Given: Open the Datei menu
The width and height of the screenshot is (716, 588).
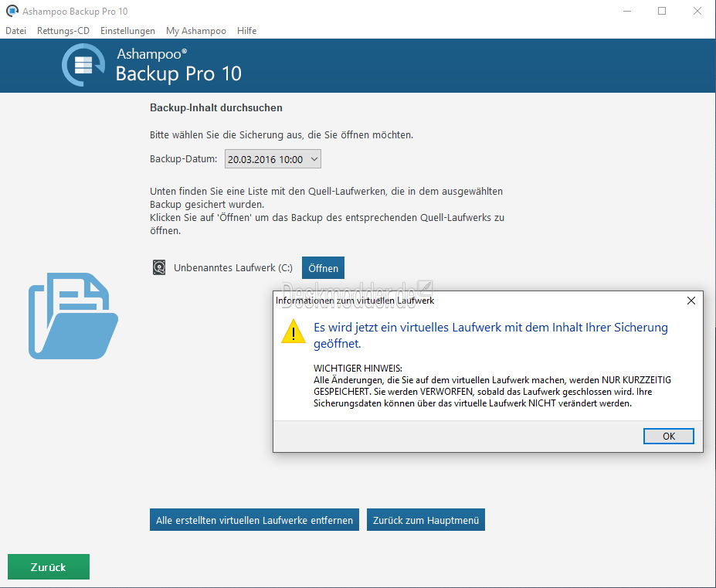Looking at the screenshot, I should [16, 31].
